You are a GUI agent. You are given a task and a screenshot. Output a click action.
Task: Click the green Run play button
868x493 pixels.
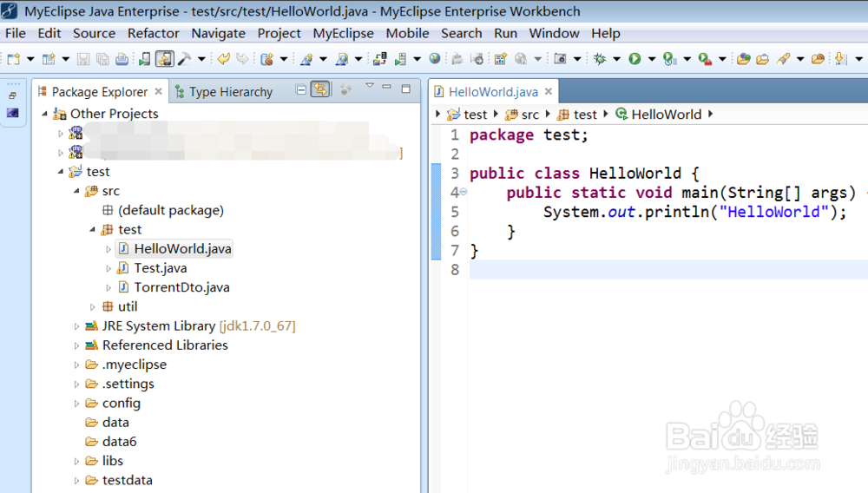pyautogui.click(x=635, y=59)
